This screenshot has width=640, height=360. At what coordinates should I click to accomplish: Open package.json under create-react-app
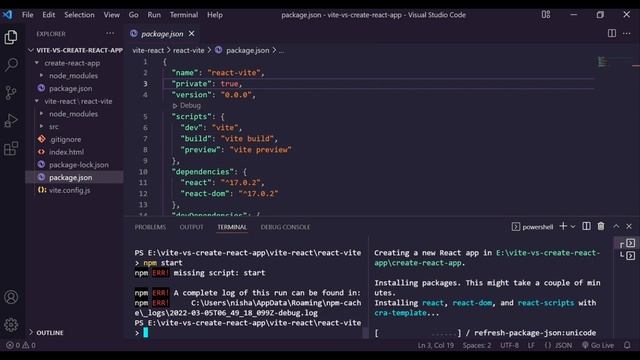(x=70, y=89)
